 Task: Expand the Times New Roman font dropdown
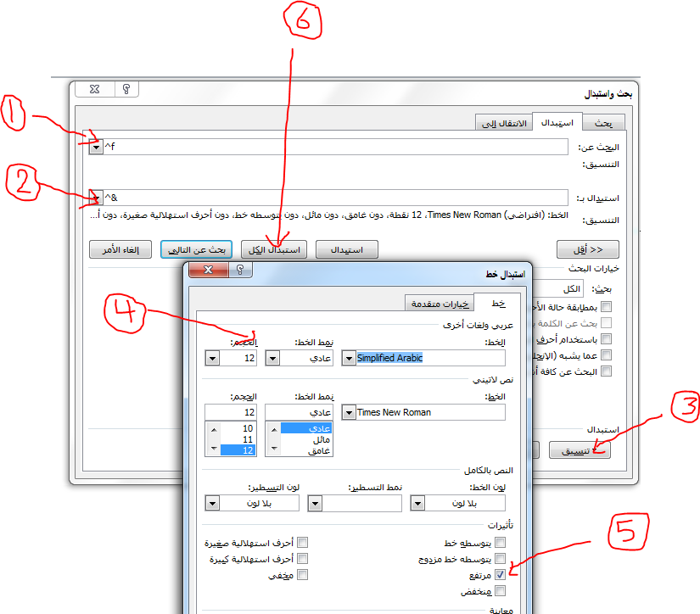[348, 412]
